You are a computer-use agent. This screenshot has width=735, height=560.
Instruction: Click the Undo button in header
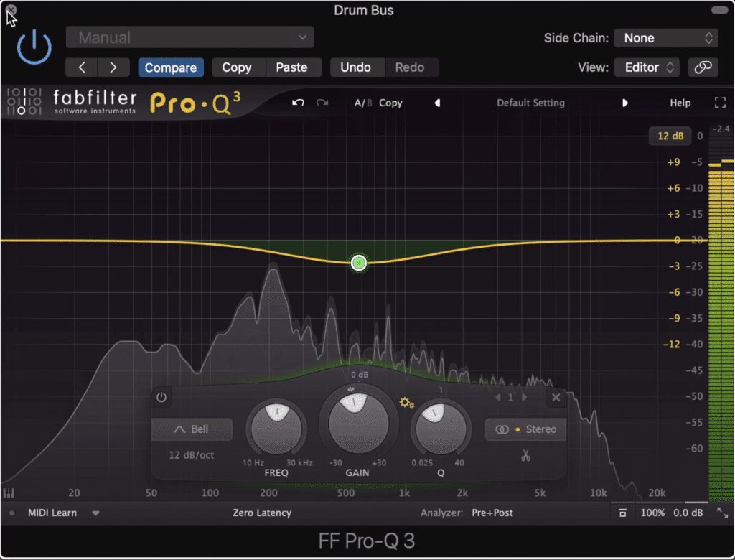[356, 67]
